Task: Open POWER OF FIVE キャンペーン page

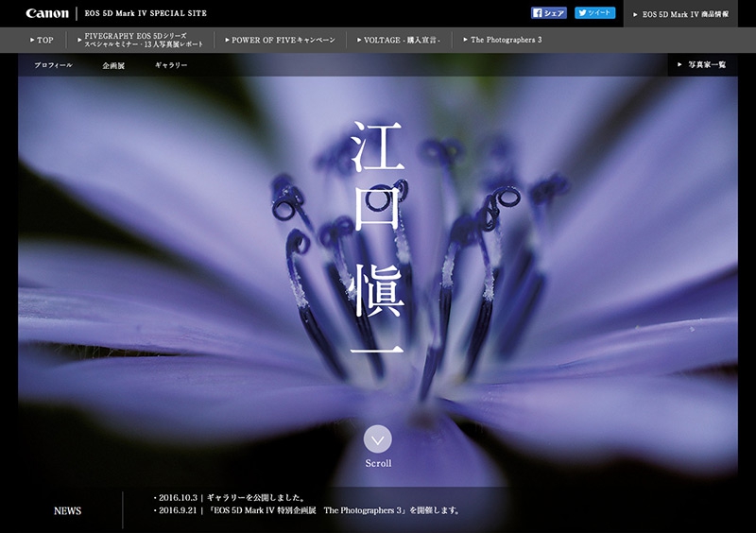Action: (x=279, y=40)
